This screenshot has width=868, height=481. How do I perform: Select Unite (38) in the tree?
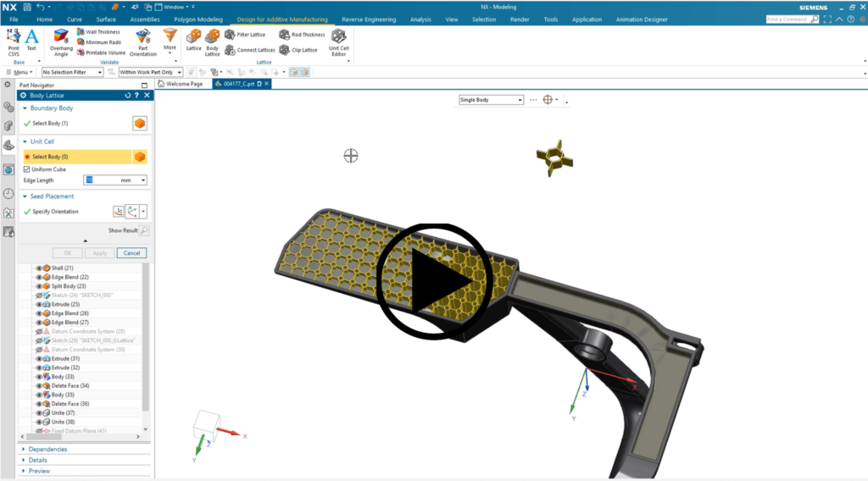64,422
